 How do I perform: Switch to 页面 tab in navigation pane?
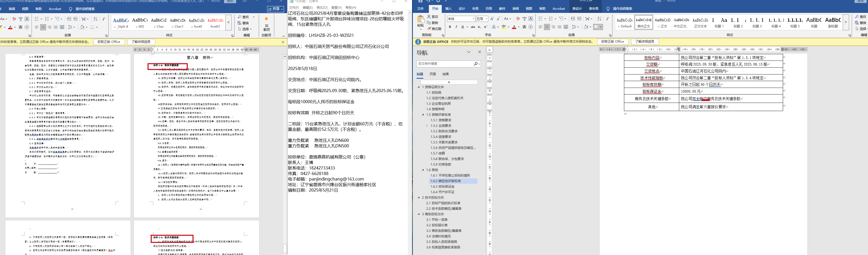433,74
